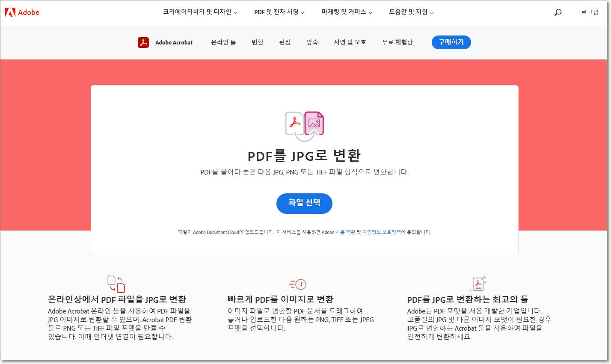Screen dimensions: 611x364
Task: Select the 변환 menu item
Action: (x=258, y=42)
